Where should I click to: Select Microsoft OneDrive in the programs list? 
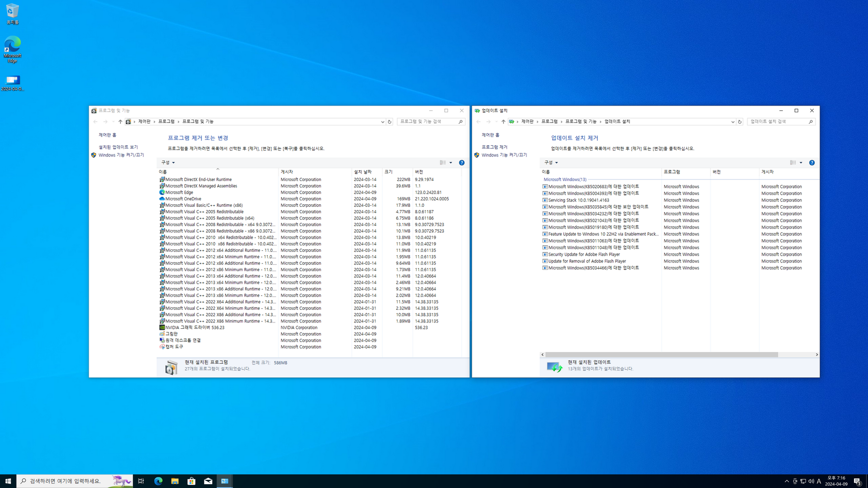(183, 199)
